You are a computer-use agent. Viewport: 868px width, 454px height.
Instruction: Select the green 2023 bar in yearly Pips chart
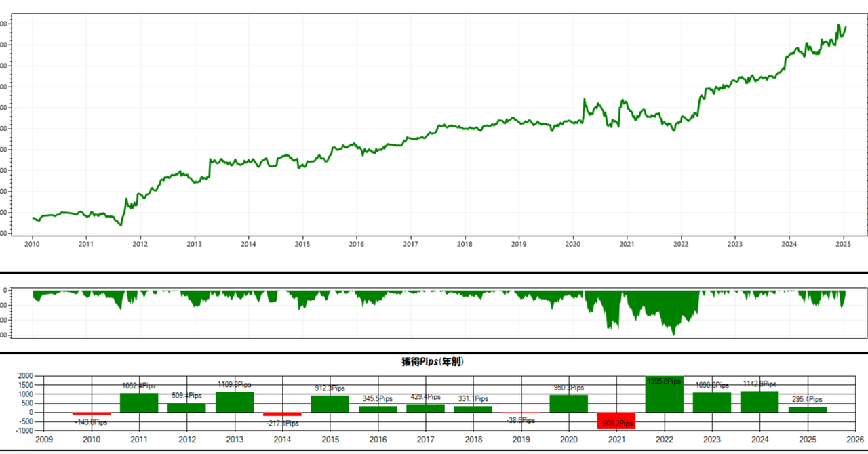click(x=711, y=403)
